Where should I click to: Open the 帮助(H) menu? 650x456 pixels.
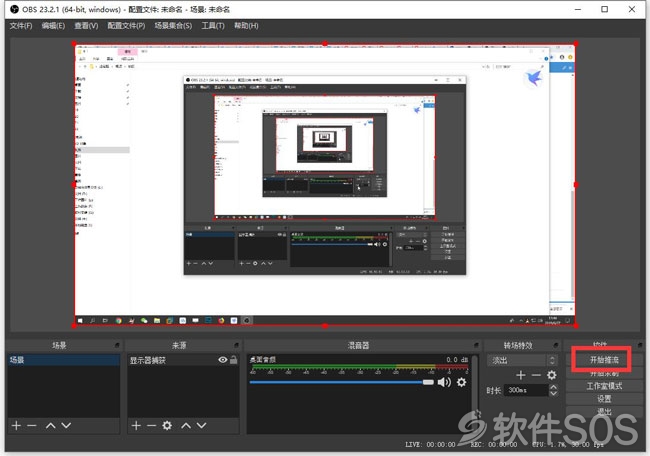tap(246, 26)
